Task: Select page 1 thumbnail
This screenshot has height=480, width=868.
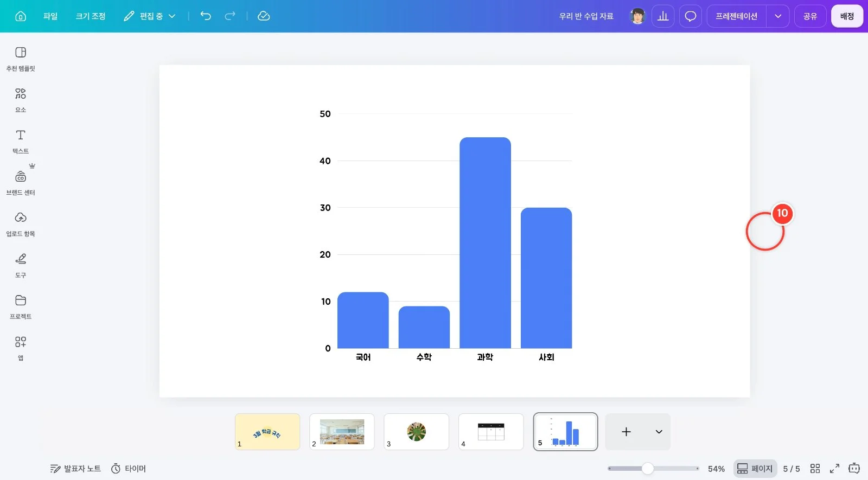Action: point(267,432)
